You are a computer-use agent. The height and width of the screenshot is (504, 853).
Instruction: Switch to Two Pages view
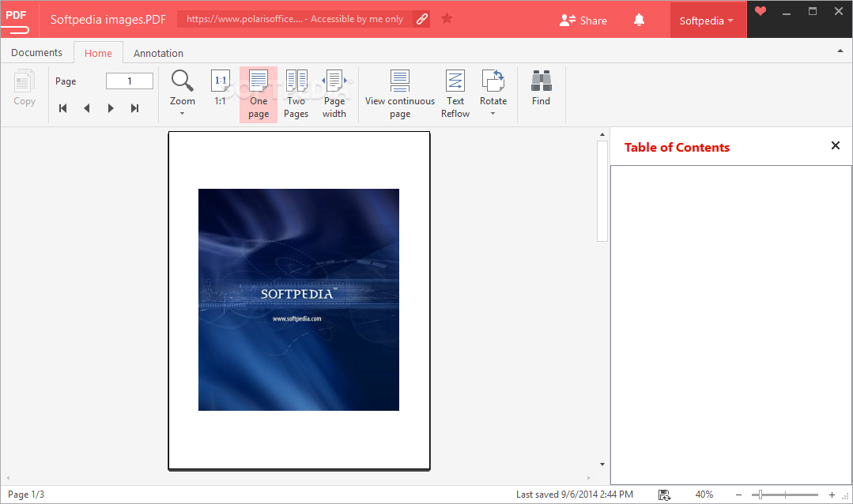pos(296,95)
